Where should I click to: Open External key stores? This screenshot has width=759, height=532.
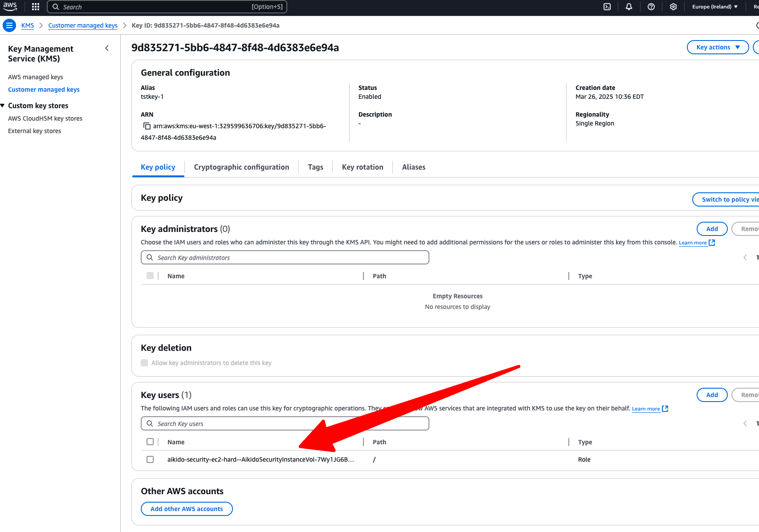point(35,131)
